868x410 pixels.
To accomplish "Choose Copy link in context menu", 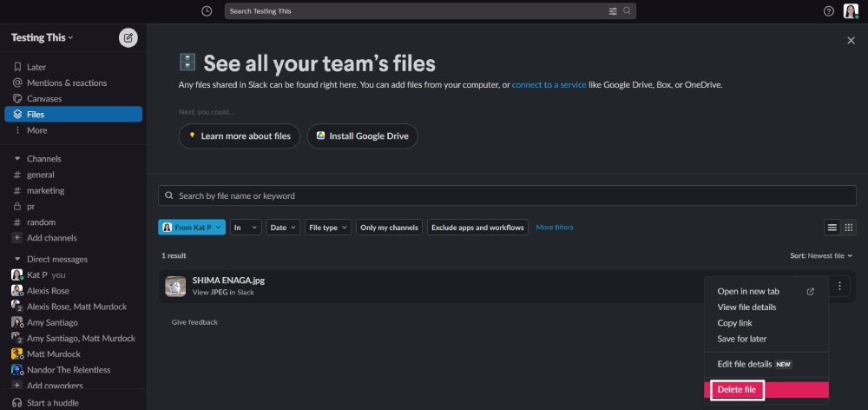I will [734, 323].
